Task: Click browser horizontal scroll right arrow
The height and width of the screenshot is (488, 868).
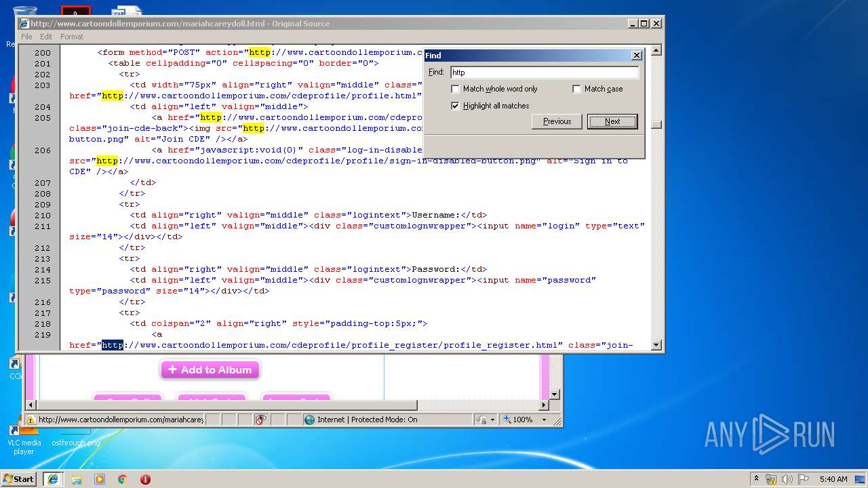Action: pos(544,405)
